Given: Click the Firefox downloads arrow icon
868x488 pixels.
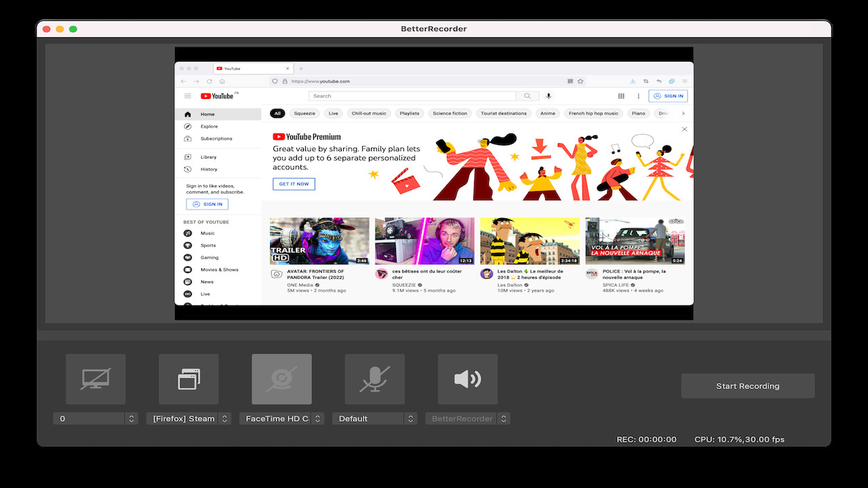Looking at the screenshot, I should point(631,81).
